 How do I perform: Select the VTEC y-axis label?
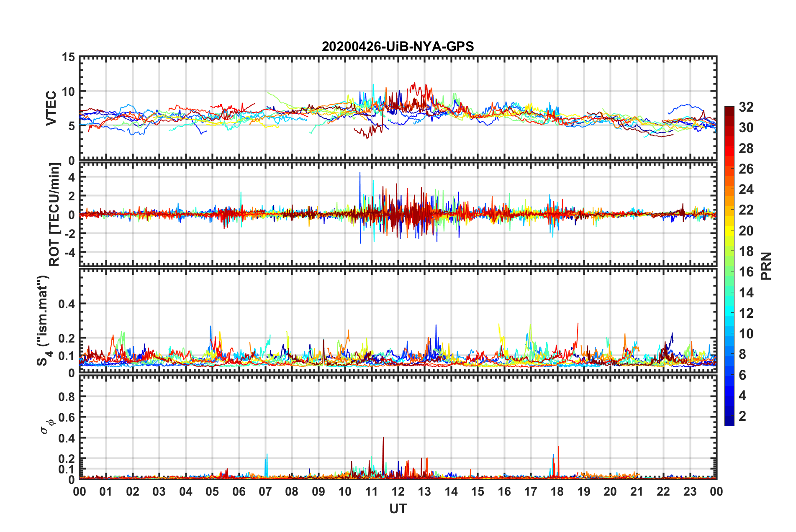[51, 108]
